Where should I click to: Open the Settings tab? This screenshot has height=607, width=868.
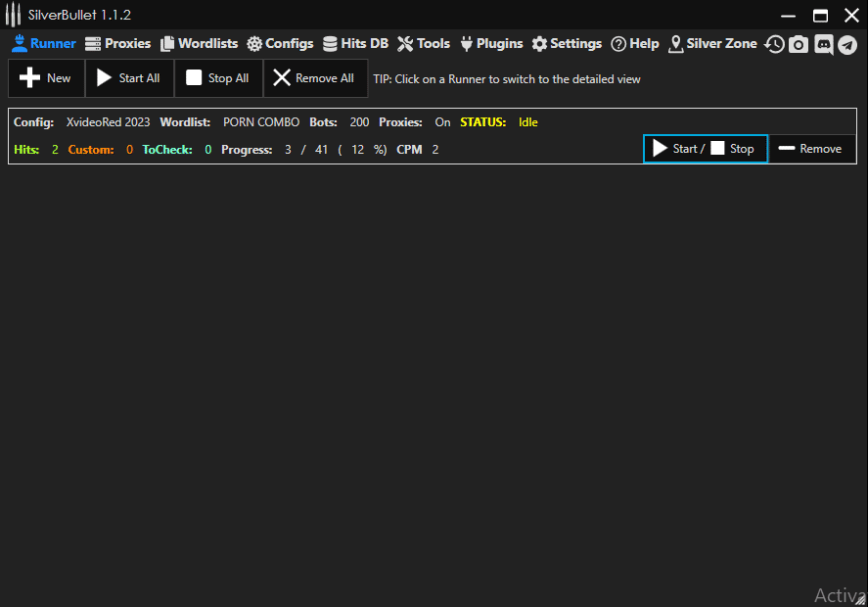567,44
